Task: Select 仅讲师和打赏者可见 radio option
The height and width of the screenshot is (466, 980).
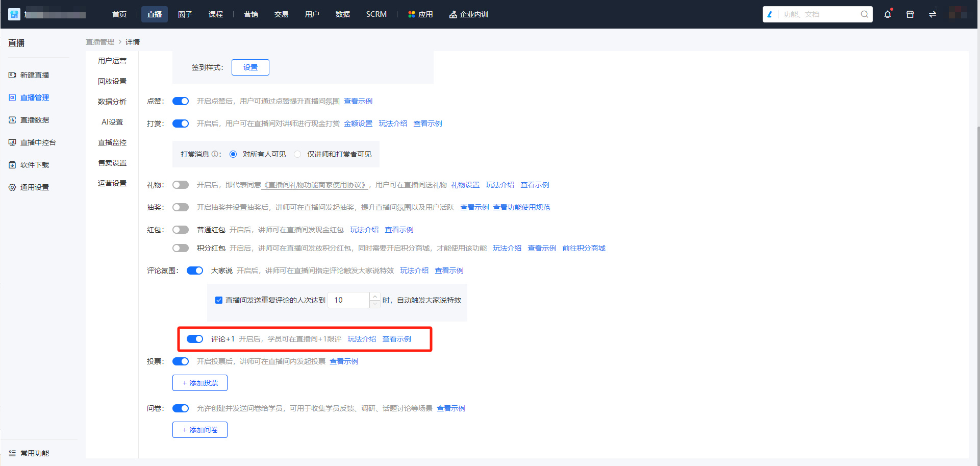Action: pyautogui.click(x=297, y=154)
